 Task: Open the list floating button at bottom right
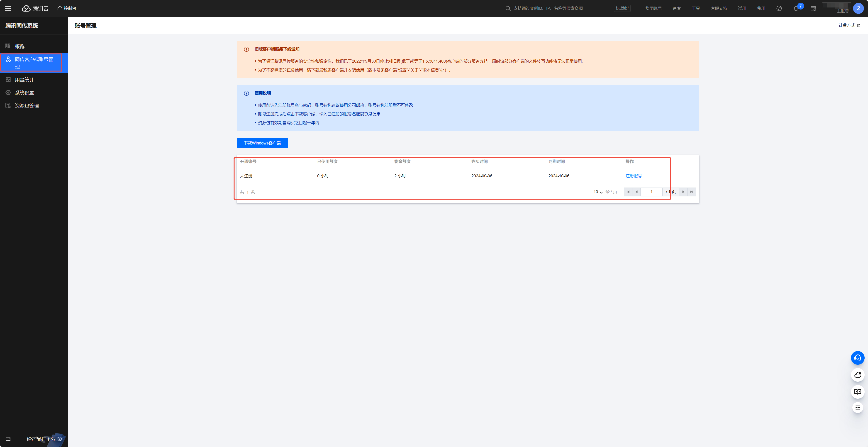pos(858,408)
